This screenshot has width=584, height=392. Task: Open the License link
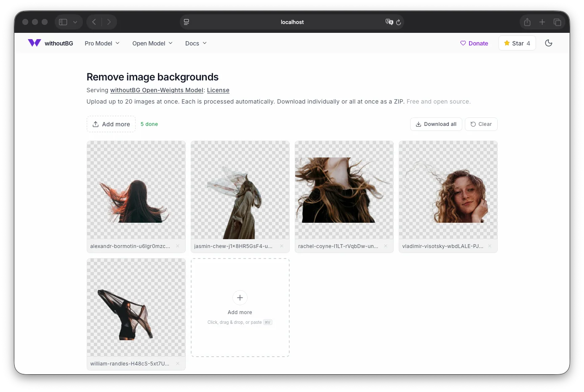(218, 90)
